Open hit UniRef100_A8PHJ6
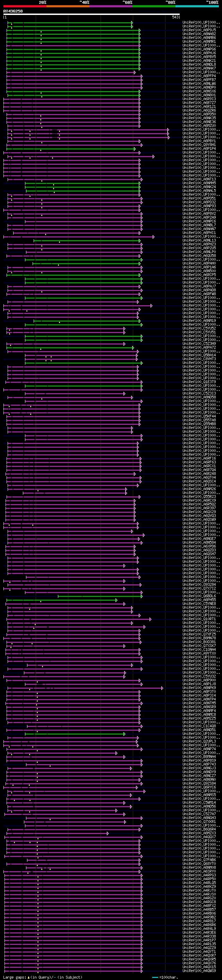222x980 pixels. [x=199, y=53]
